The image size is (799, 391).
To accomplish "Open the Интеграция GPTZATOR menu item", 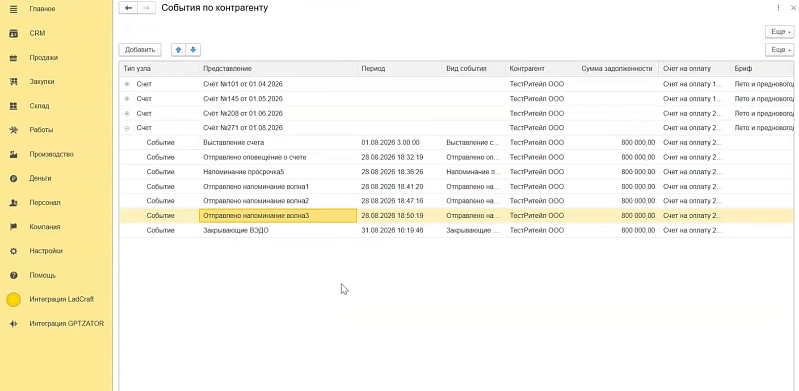I will (67, 323).
